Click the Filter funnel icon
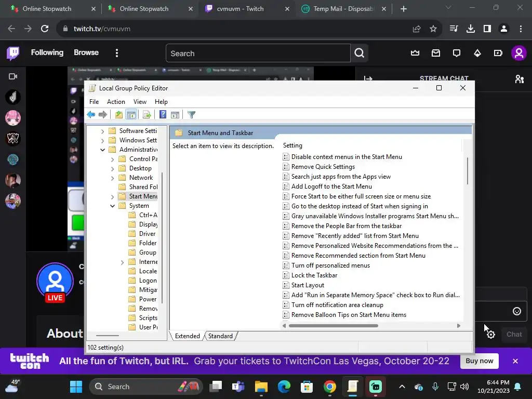This screenshot has width=532, height=399. pos(191,115)
